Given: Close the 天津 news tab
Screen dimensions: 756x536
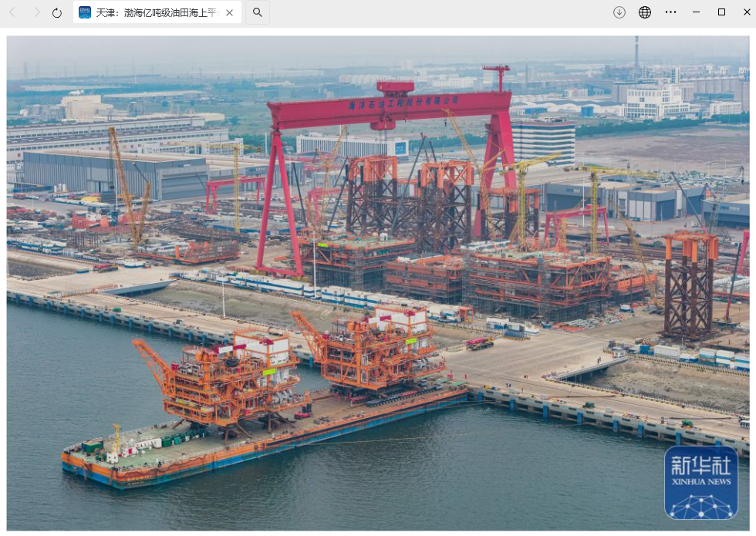Looking at the screenshot, I should point(229,12).
